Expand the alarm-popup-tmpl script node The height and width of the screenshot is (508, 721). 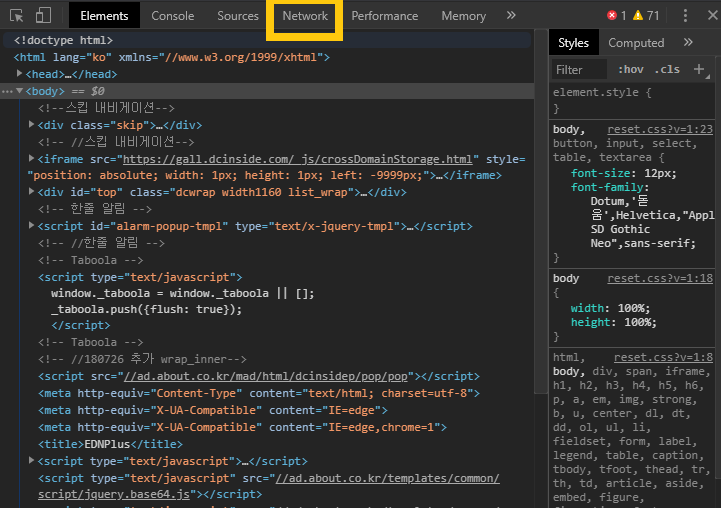pos(31,225)
